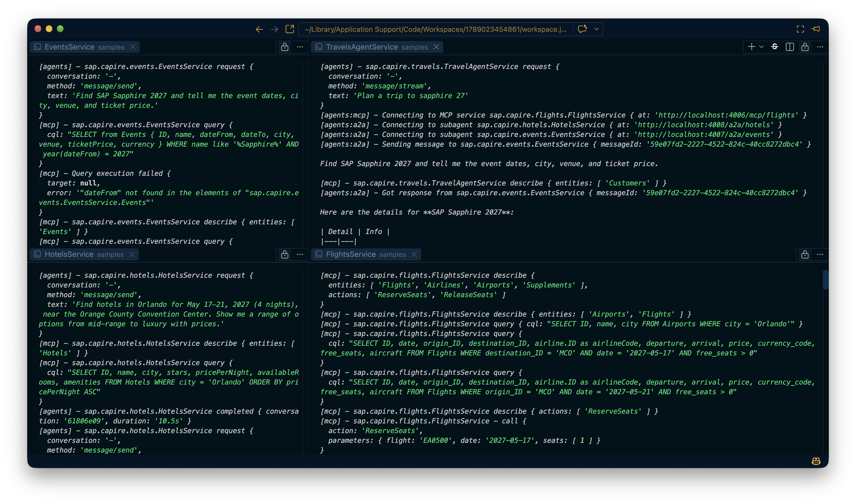Click the Copilot status icon in status bar
This screenshot has height=504, width=856.
[x=816, y=461]
